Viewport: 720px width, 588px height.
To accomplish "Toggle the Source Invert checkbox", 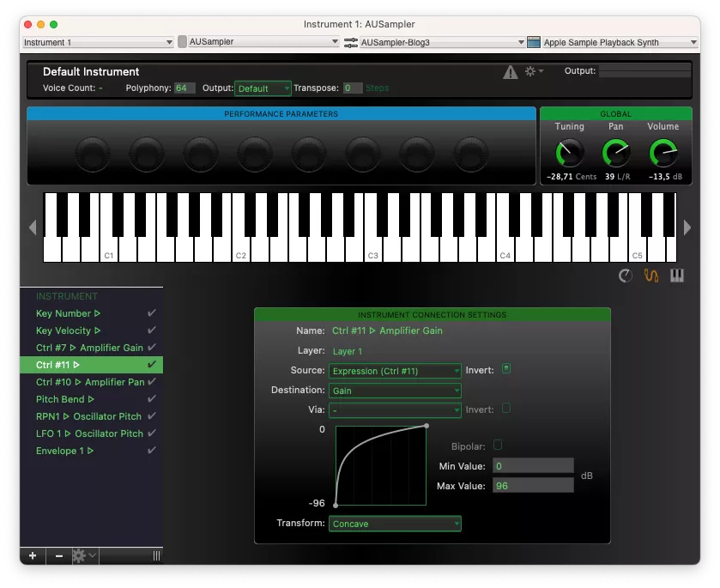I will [506, 369].
